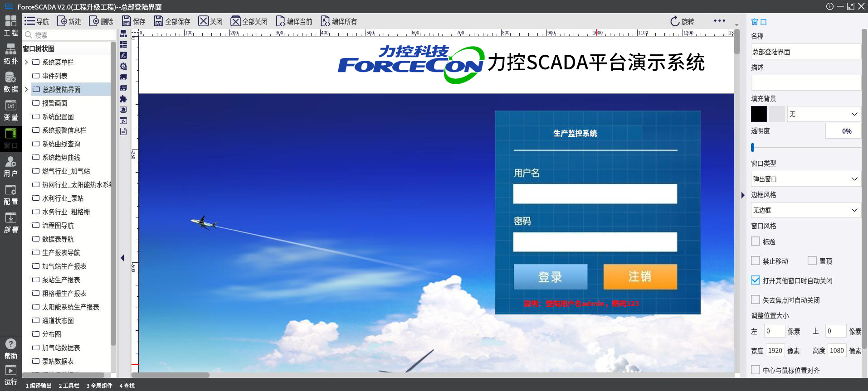Open the 工程 (Project) sidebar section
The image size is (868, 391).
click(x=11, y=26)
